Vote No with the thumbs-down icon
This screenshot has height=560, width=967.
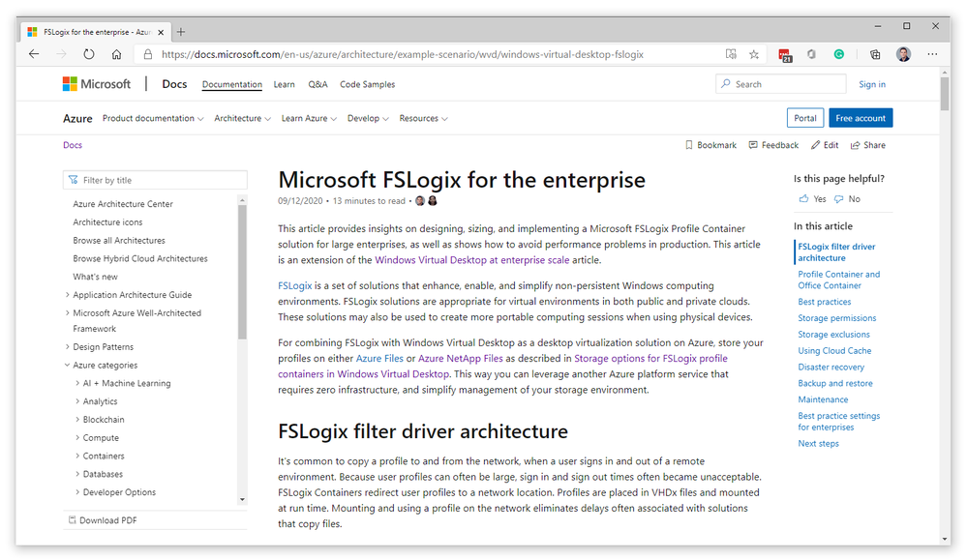tap(838, 199)
